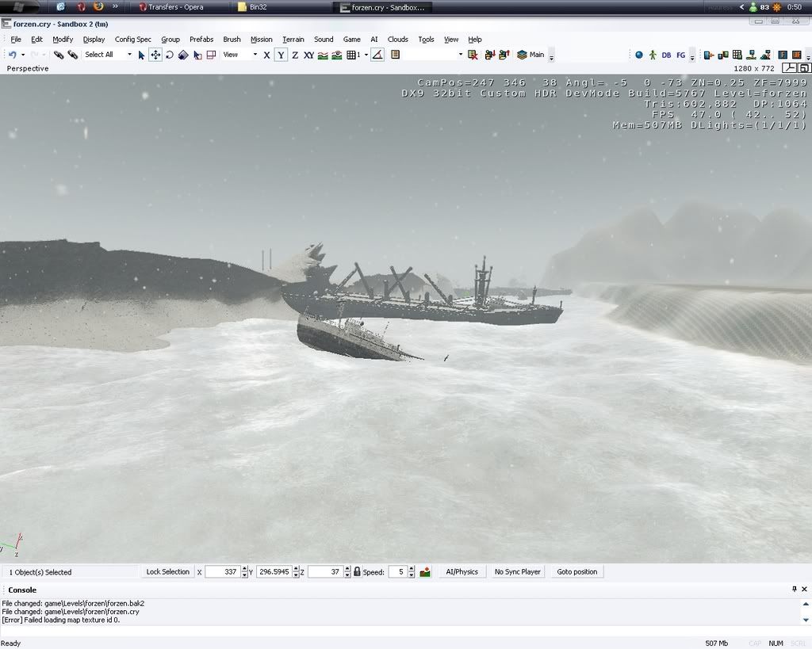This screenshot has width=812, height=649.
Task: Toggle Follow Terrain and Snap to Objects
Action: pos(336,55)
